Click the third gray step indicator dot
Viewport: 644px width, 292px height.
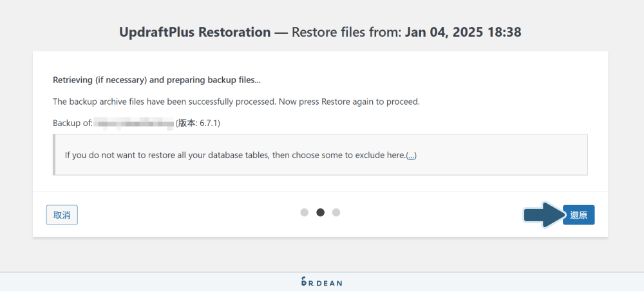point(336,212)
